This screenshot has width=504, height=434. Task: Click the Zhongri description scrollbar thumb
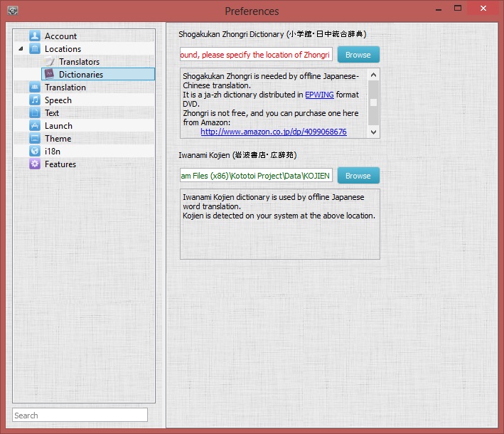(373, 102)
